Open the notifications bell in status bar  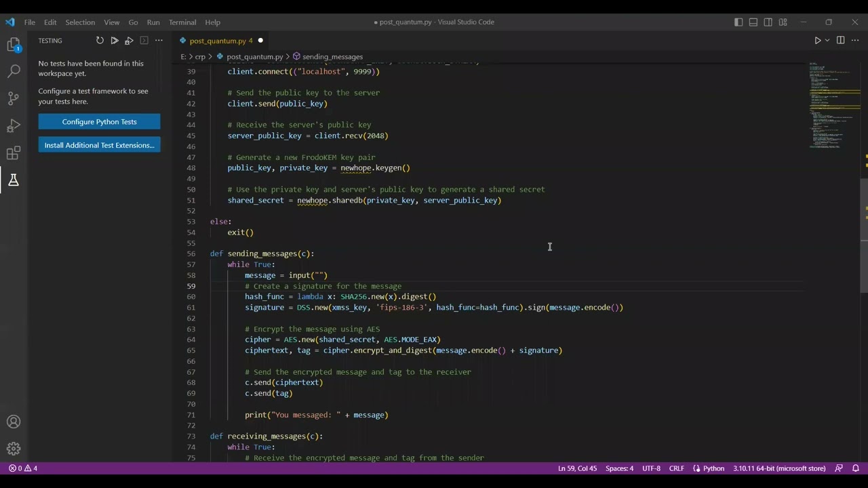click(855, 468)
